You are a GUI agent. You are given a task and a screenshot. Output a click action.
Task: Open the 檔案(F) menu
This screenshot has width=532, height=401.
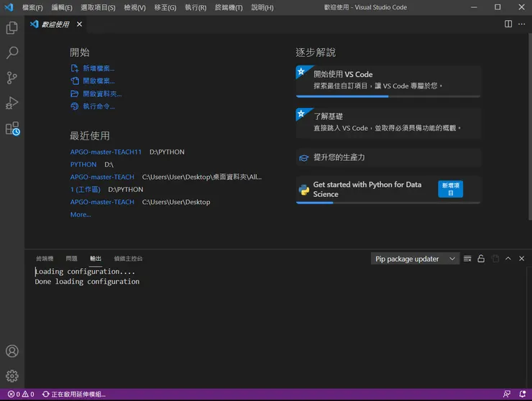tap(32, 7)
